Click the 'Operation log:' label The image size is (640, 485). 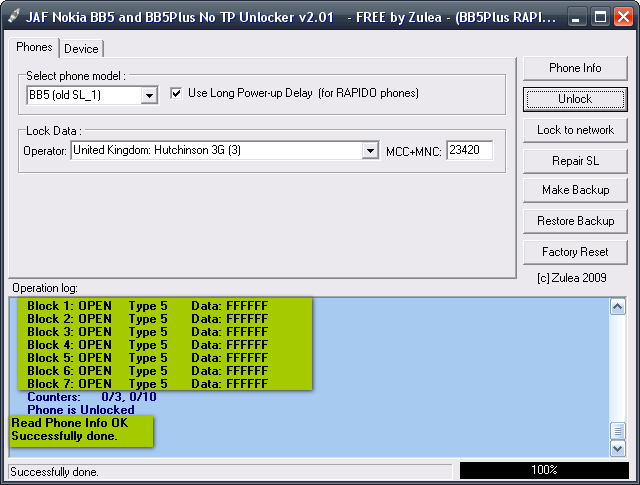point(45,288)
